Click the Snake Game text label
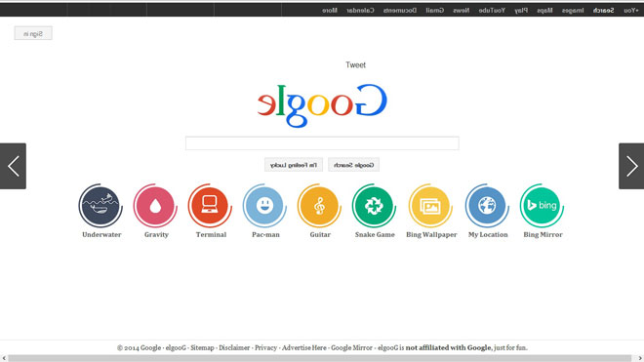Screen dimensions: 644x362 [x=375, y=234]
